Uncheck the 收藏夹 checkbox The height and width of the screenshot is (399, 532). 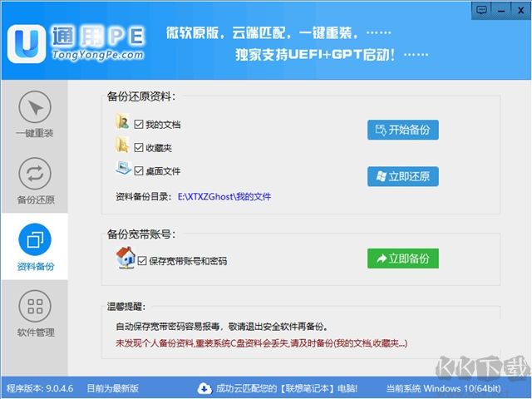(139, 148)
